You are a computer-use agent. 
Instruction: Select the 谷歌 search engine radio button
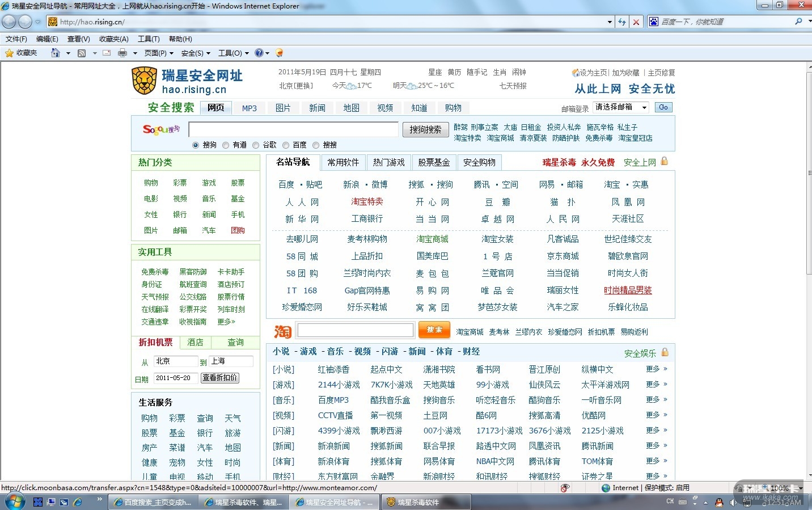point(256,145)
